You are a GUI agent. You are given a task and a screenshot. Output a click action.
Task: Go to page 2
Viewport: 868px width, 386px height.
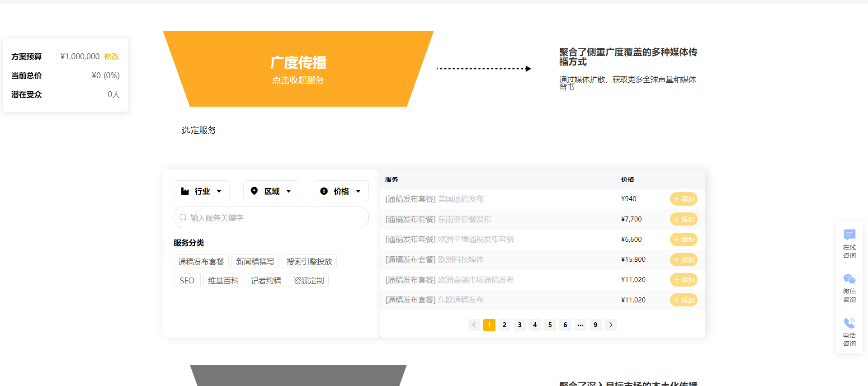click(505, 325)
